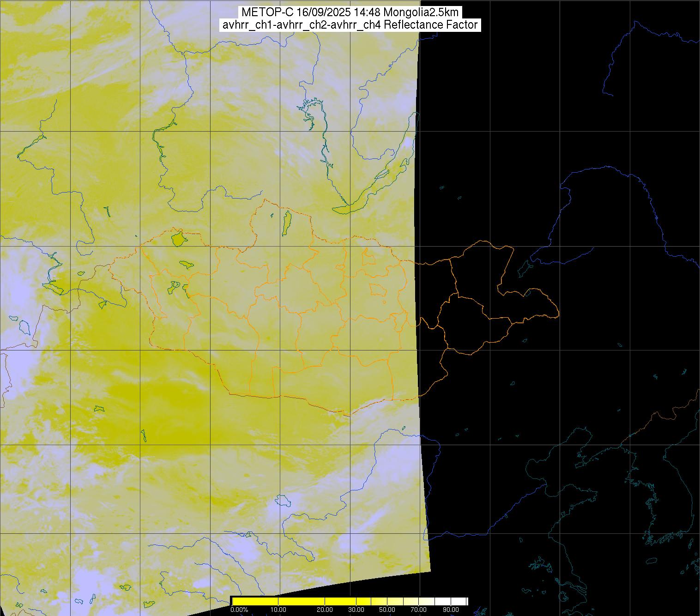700x616 pixels.
Task: Click the "0.00%" colorbar label
Action: coord(239,610)
